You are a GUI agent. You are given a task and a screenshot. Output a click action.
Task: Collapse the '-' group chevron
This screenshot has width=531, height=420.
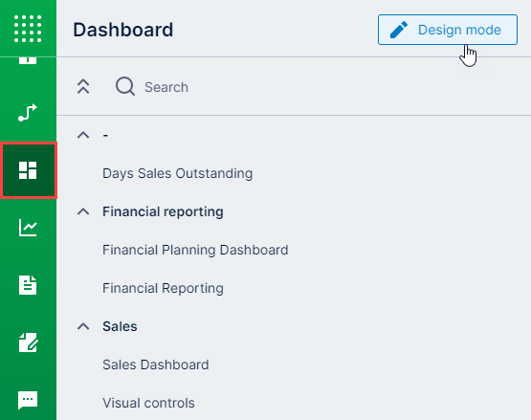[83, 135]
